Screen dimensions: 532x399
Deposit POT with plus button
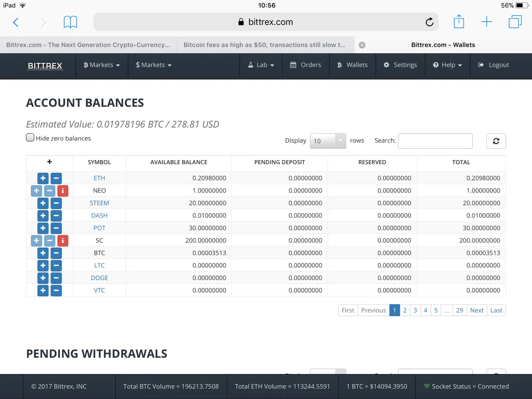(x=43, y=228)
